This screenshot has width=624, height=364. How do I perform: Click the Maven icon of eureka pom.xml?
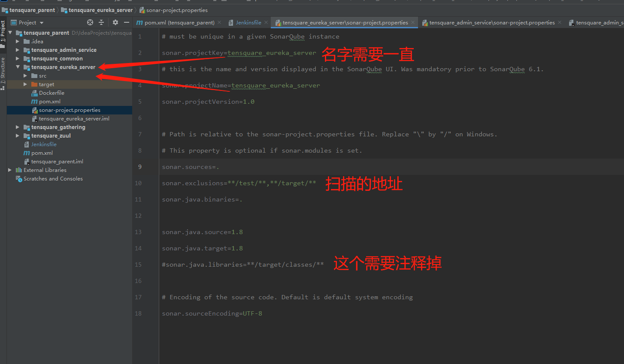[34, 102]
